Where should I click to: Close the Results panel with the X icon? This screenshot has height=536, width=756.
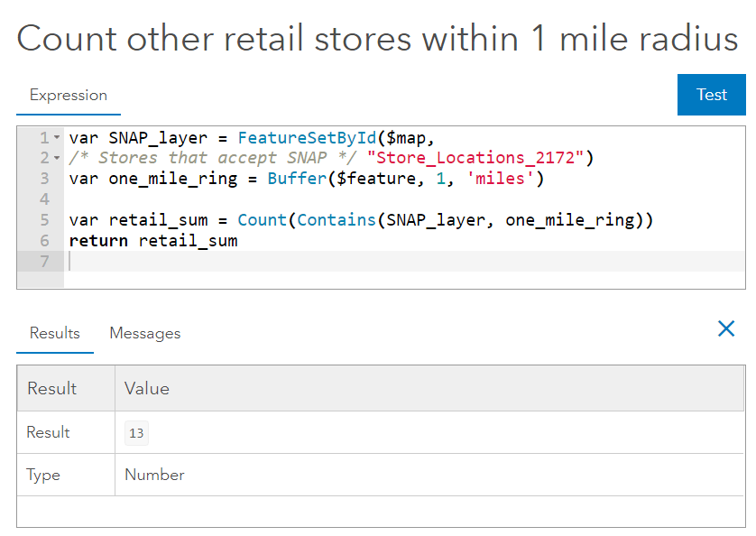[x=726, y=328]
